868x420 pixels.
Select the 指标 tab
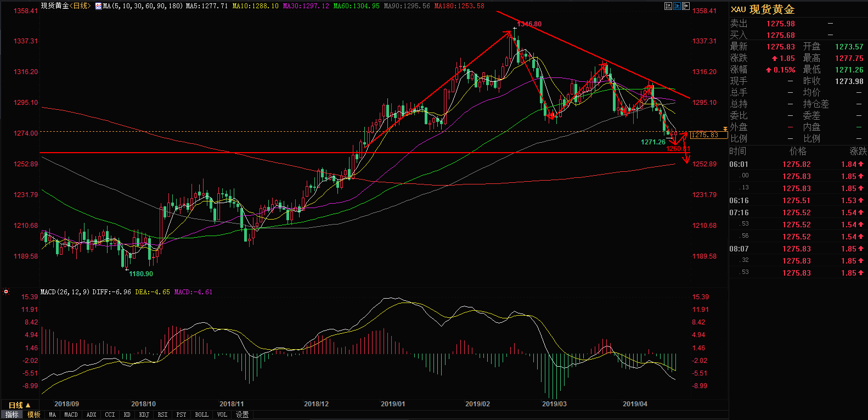coord(12,415)
